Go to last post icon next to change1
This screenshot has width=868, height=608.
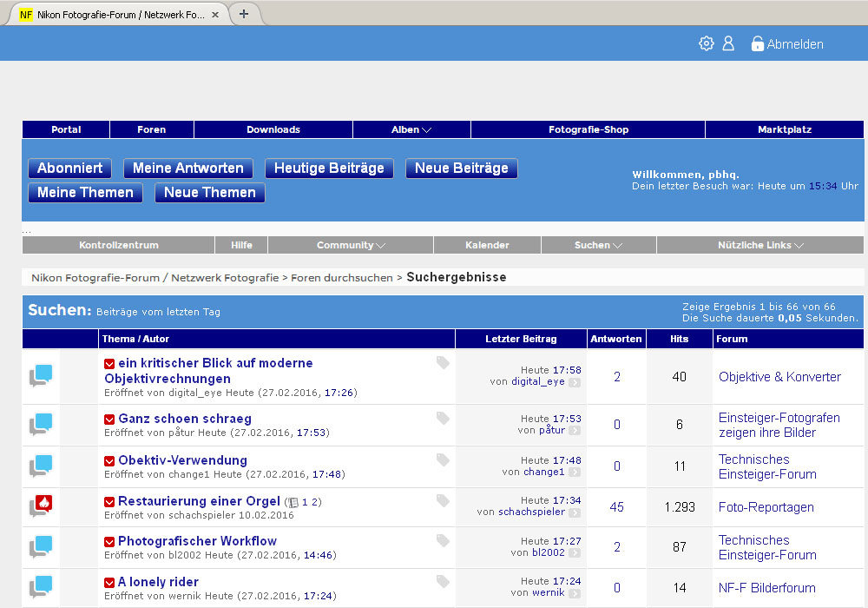pyautogui.click(x=575, y=473)
